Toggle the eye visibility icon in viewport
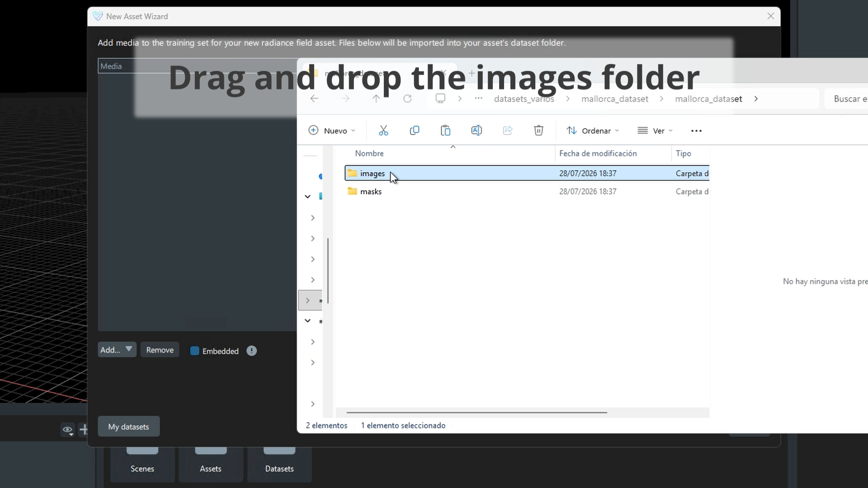Viewport: 868px width, 488px height. tap(68, 430)
